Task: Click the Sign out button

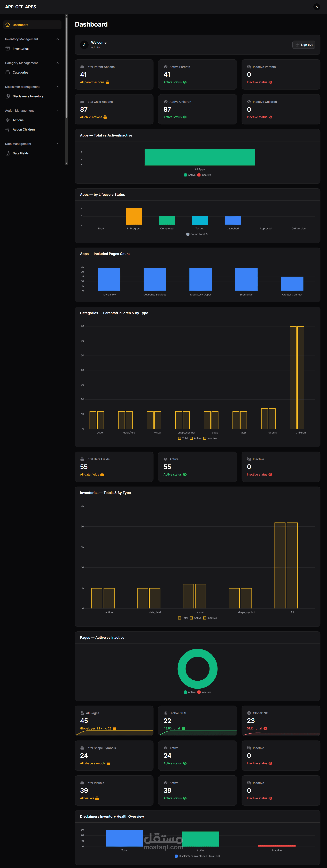Action: click(303, 45)
